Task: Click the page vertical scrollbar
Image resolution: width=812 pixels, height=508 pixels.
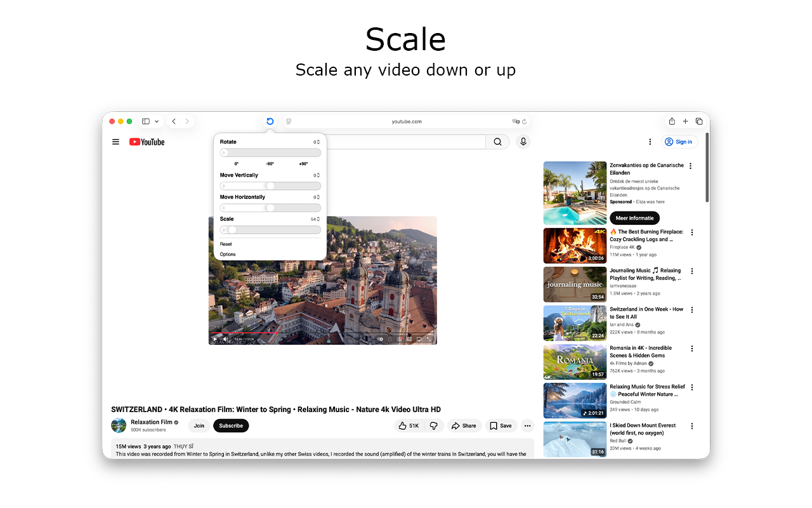Action: pyautogui.click(x=707, y=168)
